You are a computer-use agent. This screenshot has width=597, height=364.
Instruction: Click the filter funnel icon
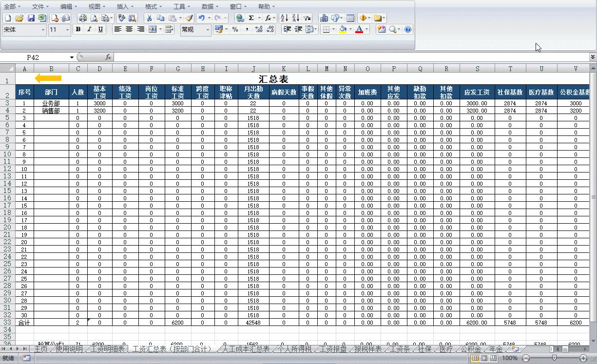pyautogui.click(x=307, y=18)
